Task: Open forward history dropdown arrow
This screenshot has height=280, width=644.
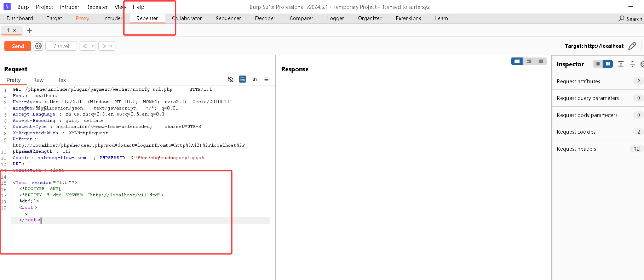Action: point(111,46)
